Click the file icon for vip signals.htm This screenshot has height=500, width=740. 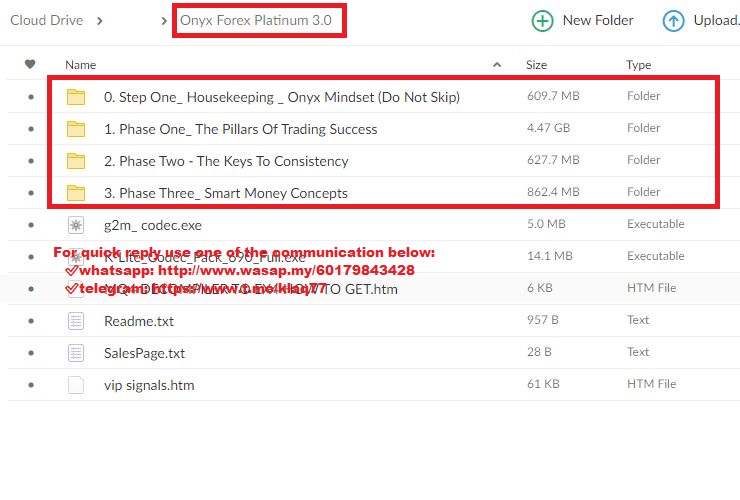pos(76,385)
